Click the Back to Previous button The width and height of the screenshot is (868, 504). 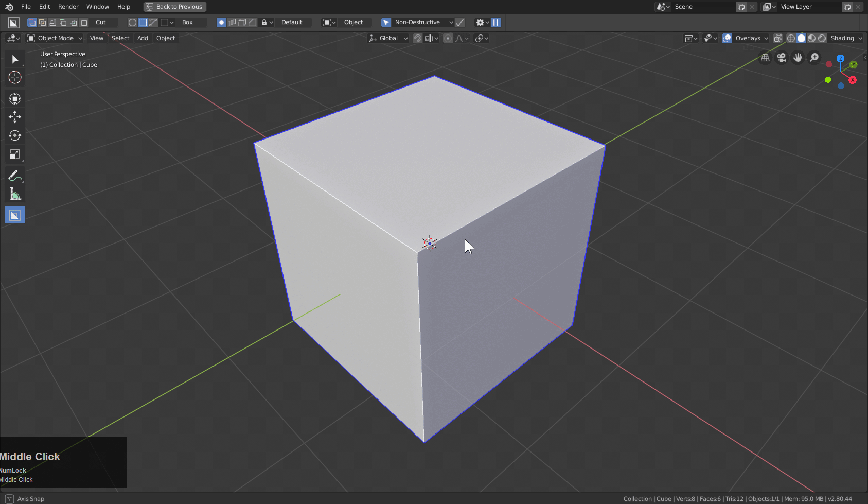tap(175, 7)
